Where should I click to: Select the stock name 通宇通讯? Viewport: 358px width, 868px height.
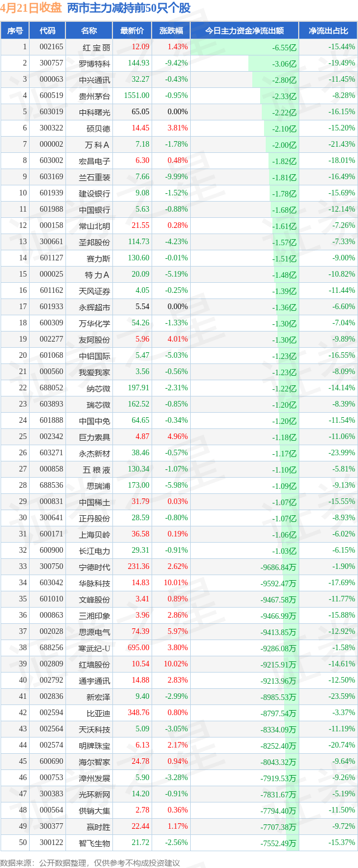(x=95, y=680)
